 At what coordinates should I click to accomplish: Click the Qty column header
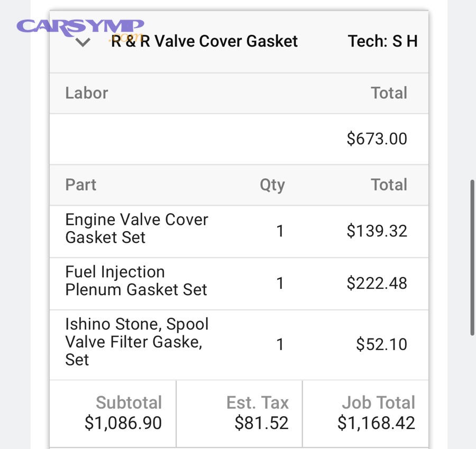(x=272, y=185)
